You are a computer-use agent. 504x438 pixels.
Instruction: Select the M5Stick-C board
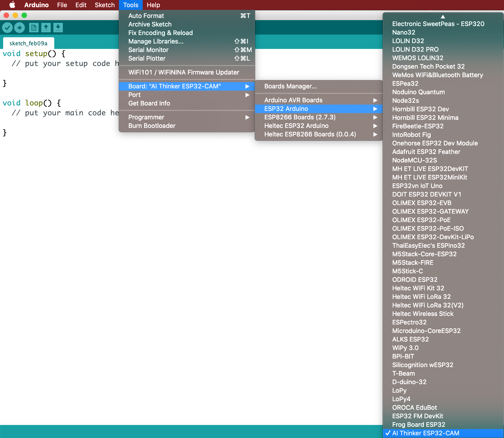(443, 271)
